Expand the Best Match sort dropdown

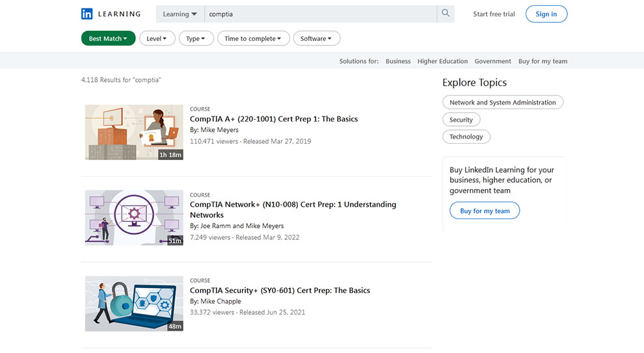click(x=108, y=38)
